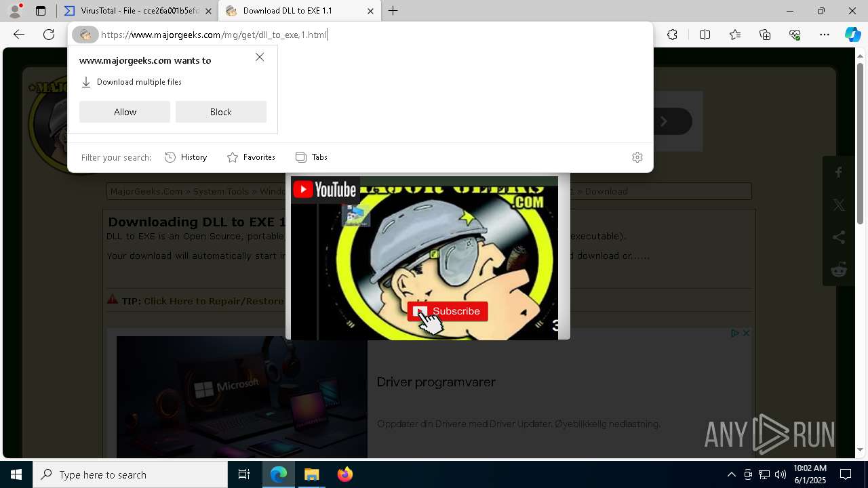The height and width of the screenshot is (488, 868).
Task: Open Task View on the taskbar
Action: pos(244,474)
